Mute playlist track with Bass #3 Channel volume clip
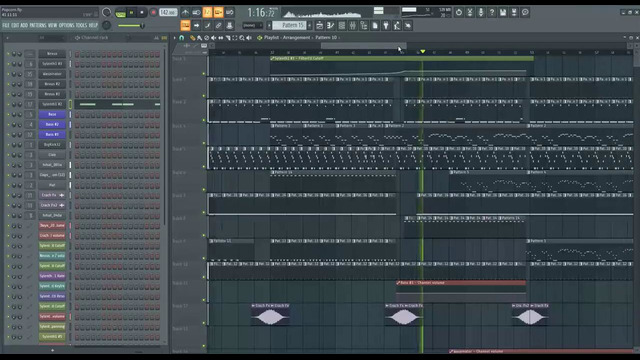The image size is (640, 360). click(204, 300)
